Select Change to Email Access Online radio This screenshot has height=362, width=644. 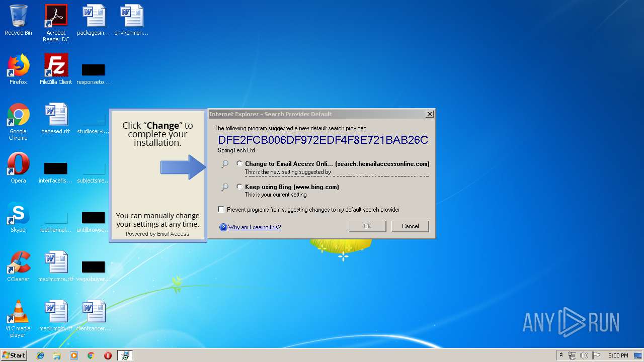click(239, 163)
